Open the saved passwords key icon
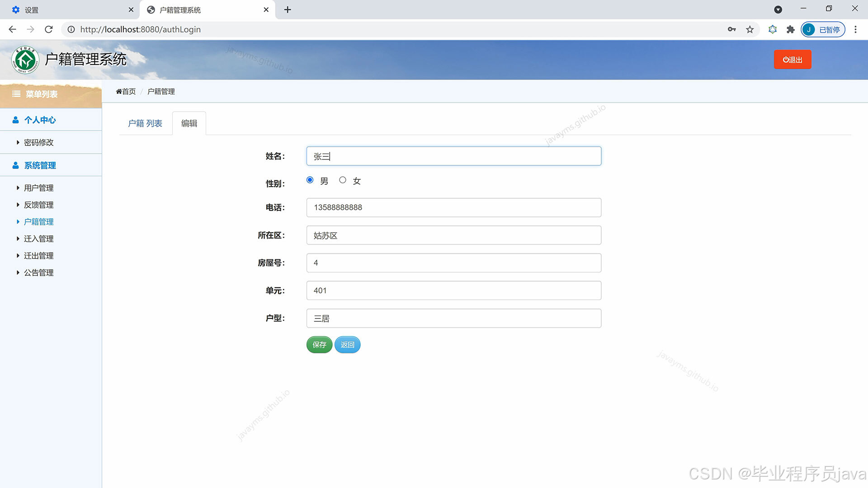 tap(731, 29)
